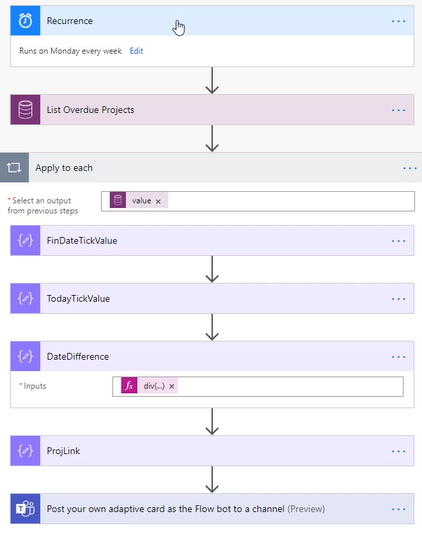
Task: Open the Apply to each ellipsis menu
Action: (410, 168)
